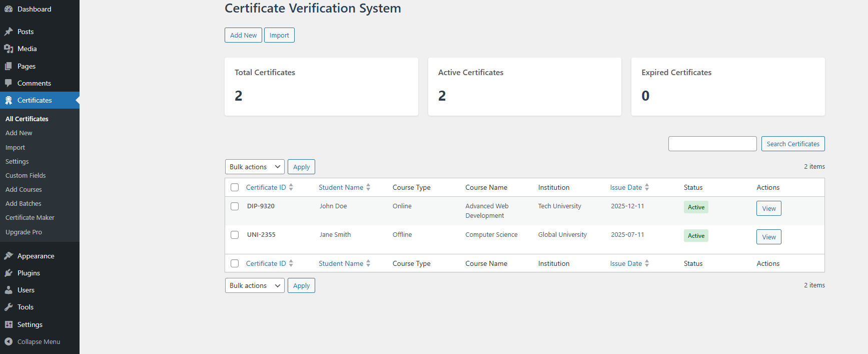Click sort arrows beside header Student Name
Screen dimensions: 868x354
click(368, 187)
